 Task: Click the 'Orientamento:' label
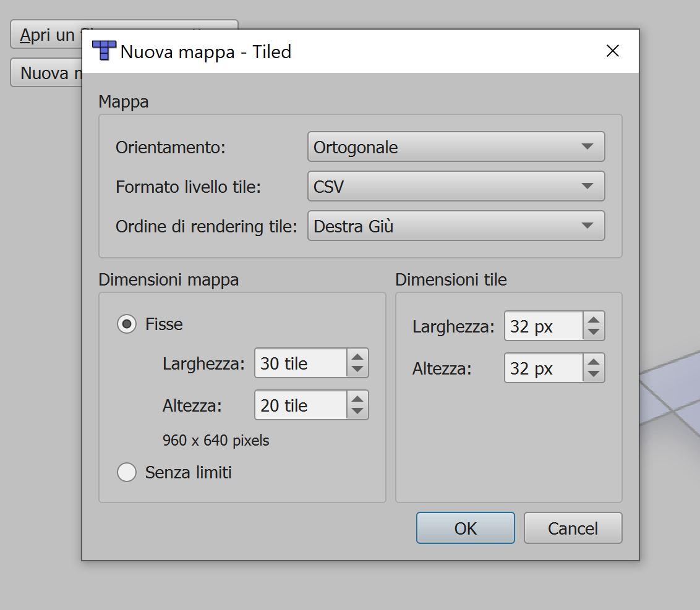click(x=171, y=147)
